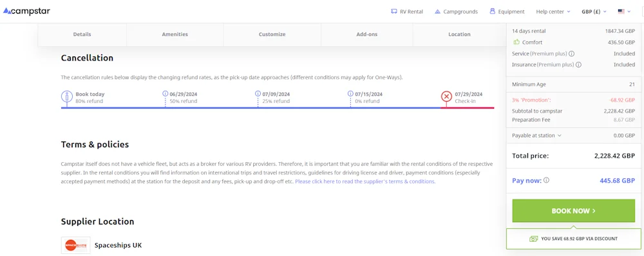The height and width of the screenshot is (256, 644).
Task: Click the 436.50 GBP Comfort price
Action: [x=621, y=42]
